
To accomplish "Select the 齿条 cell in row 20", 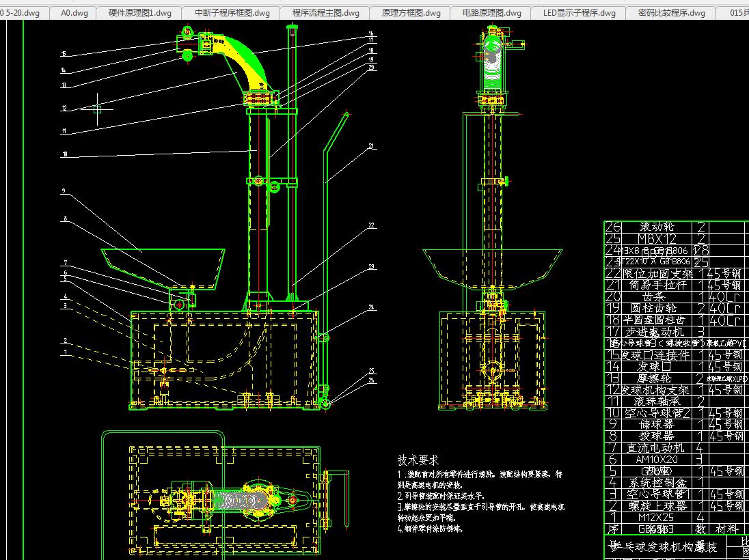I will pos(656,297).
